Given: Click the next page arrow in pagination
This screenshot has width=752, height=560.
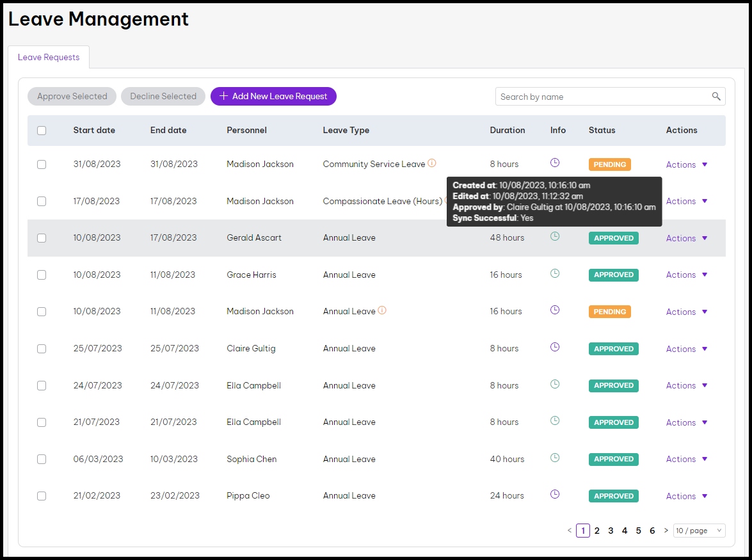Looking at the screenshot, I should click(x=666, y=531).
